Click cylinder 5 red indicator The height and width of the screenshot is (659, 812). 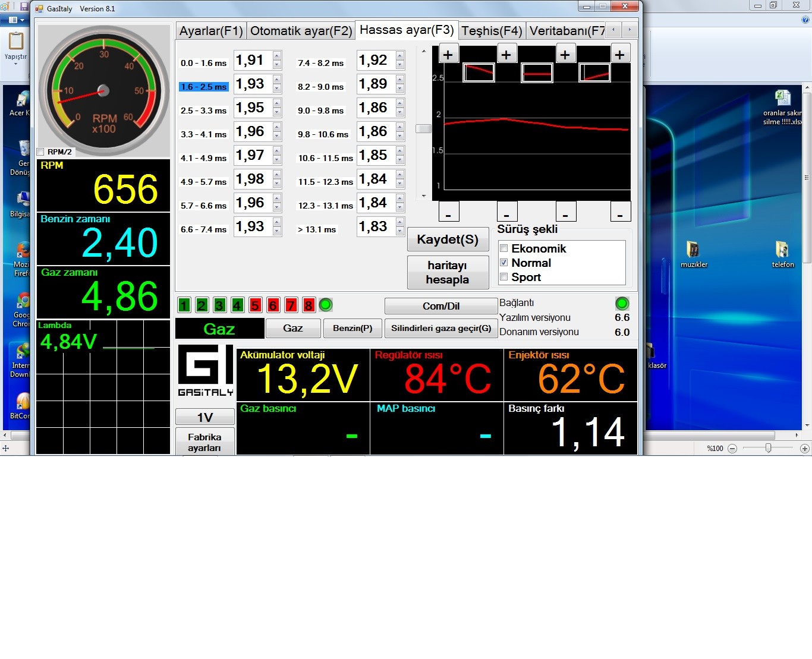[x=256, y=305]
